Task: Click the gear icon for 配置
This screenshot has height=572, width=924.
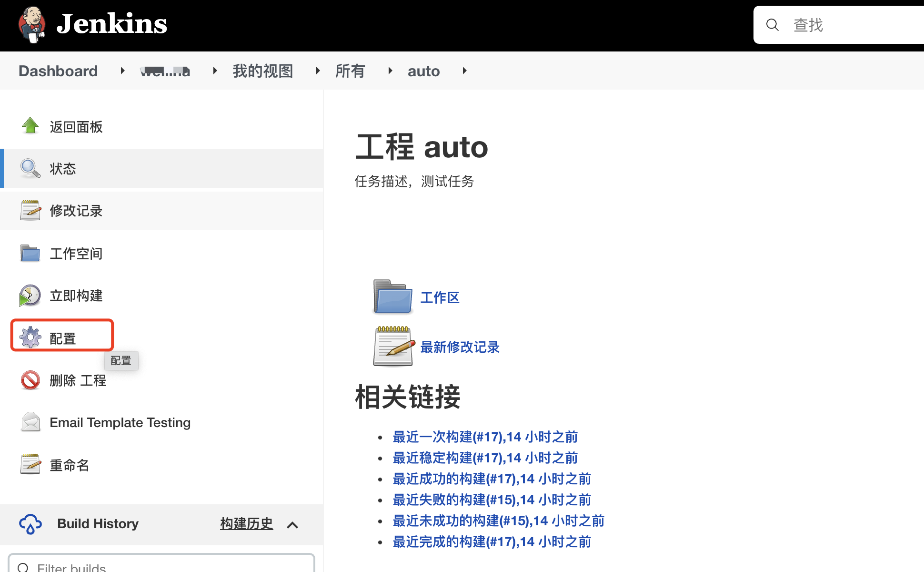Action: (x=30, y=337)
